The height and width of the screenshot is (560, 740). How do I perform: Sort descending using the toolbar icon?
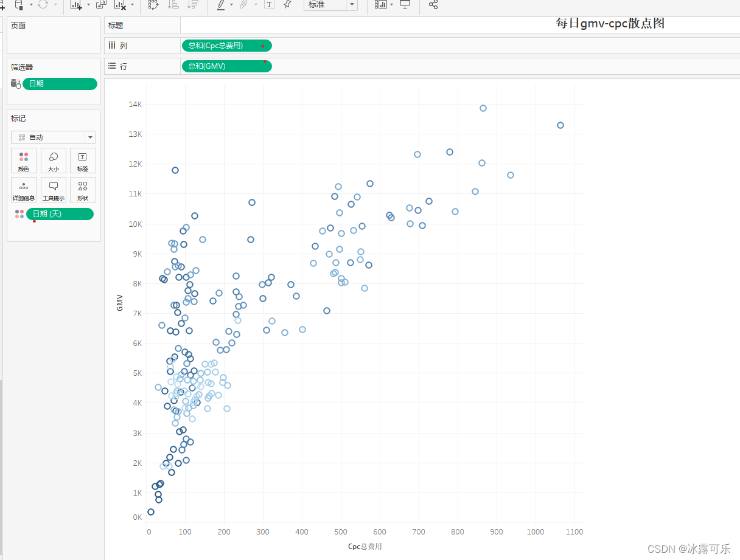pyautogui.click(x=192, y=5)
